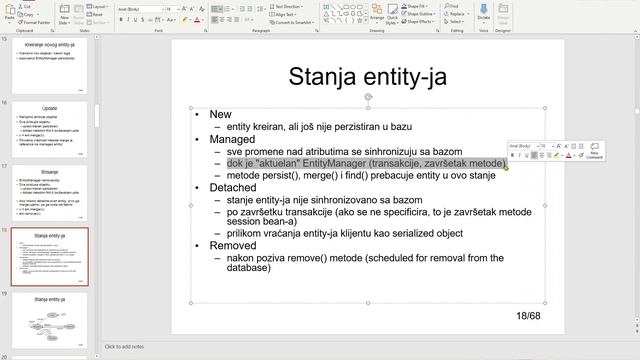Increase list indent level
The image size is (640, 360).
250,9
